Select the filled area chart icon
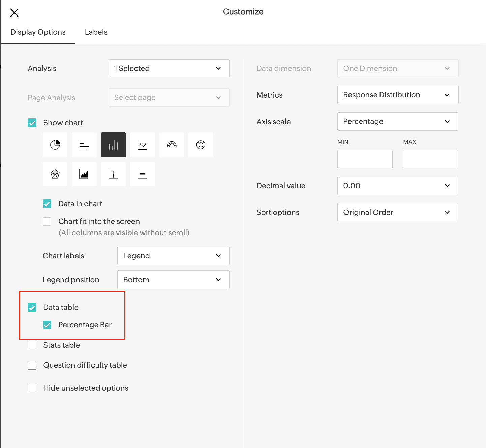 click(x=84, y=174)
